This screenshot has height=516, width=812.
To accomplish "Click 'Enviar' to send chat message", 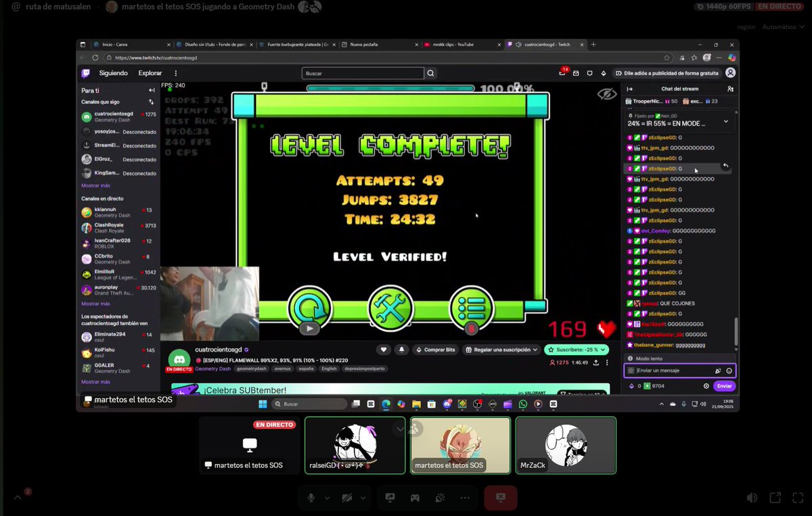I will (x=724, y=386).
